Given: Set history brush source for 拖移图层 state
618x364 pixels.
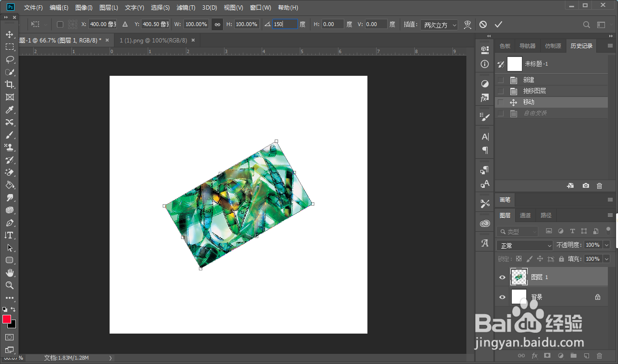Looking at the screenshot, I should (x=501, y=91).
